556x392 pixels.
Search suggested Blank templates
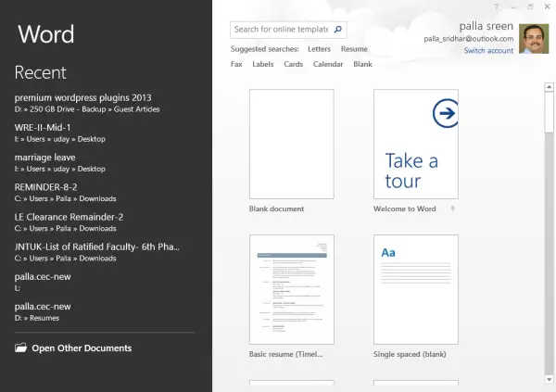pyautogui.click(x=362, y=64)
